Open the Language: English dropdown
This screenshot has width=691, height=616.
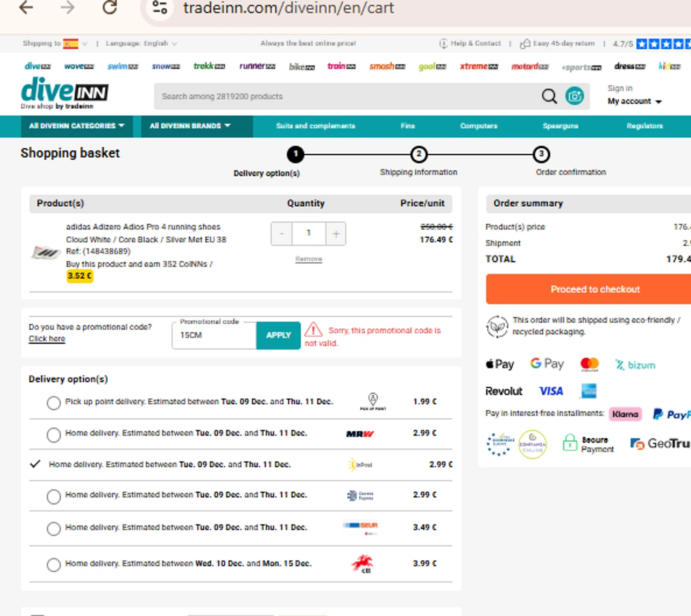click(x=141, y=43)
